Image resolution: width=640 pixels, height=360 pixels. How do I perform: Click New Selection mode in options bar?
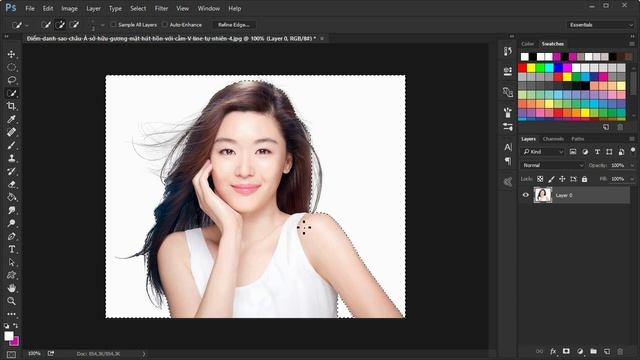click(46, 25)
